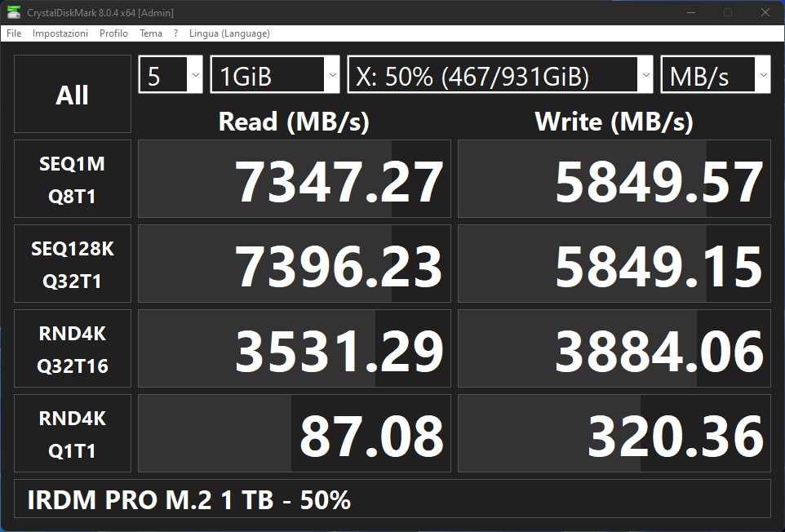Viewport: 785px width, 532px height.
Task: Click the CrystalDiskMark app icon in title bar
Action: [14, 12]
